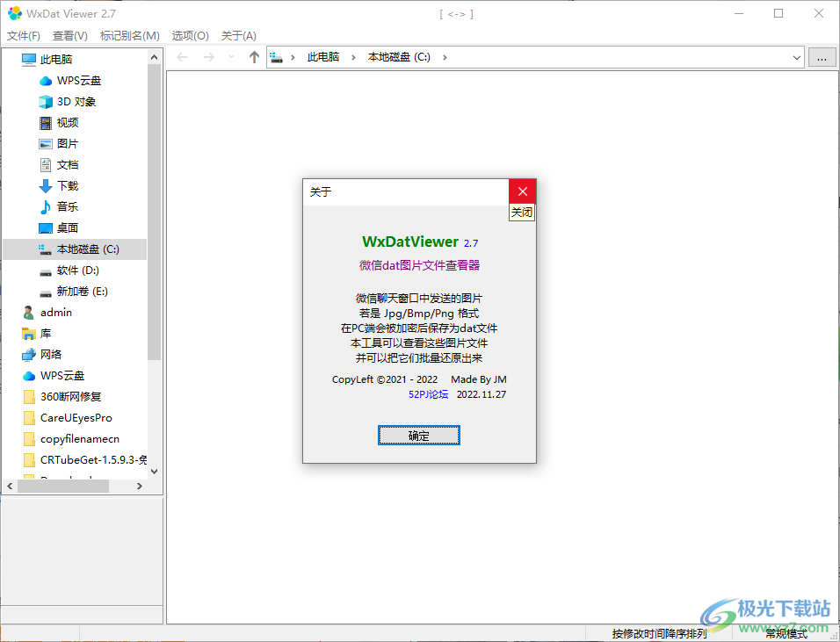Click the "..." button beside the address bar
840x642 pixels.
tap(822, 56)
